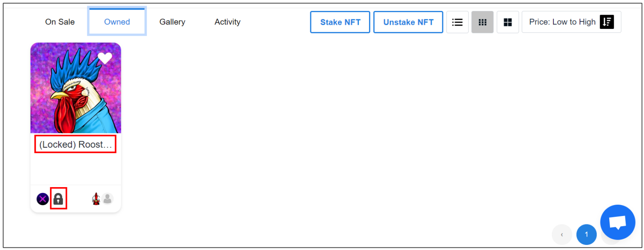Switch to large grid view
Image resolution: width=644 pixels, height=250 pixels.
point(508,22)
